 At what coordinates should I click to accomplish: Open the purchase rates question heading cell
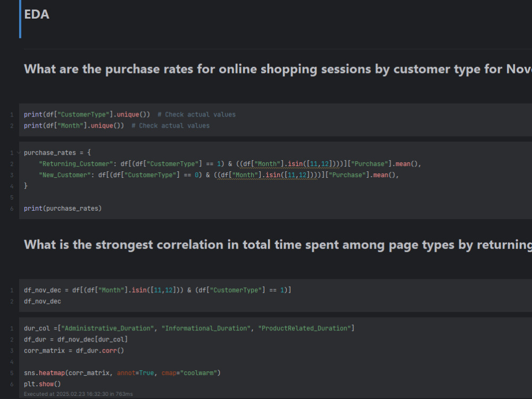(x=278, y=69)
